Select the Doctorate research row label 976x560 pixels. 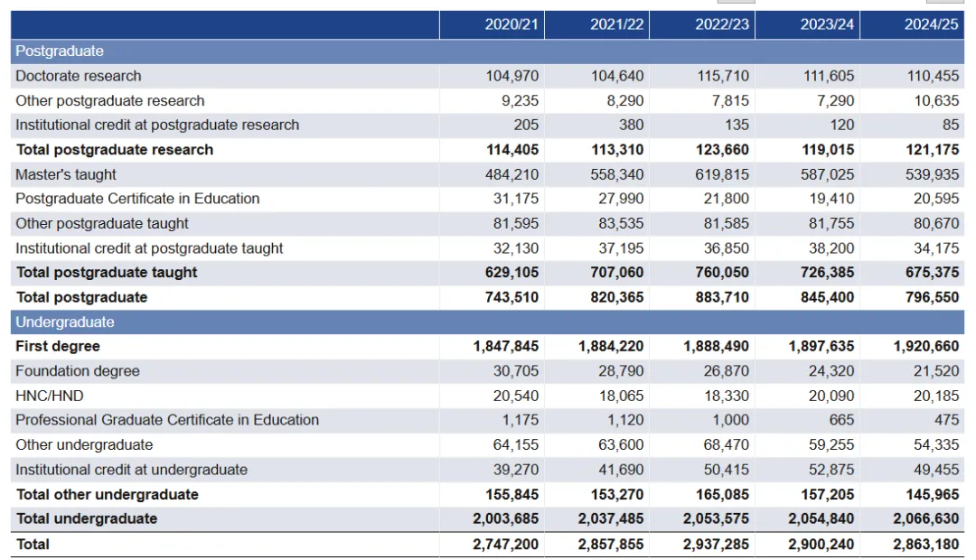[x=79, y=76]
